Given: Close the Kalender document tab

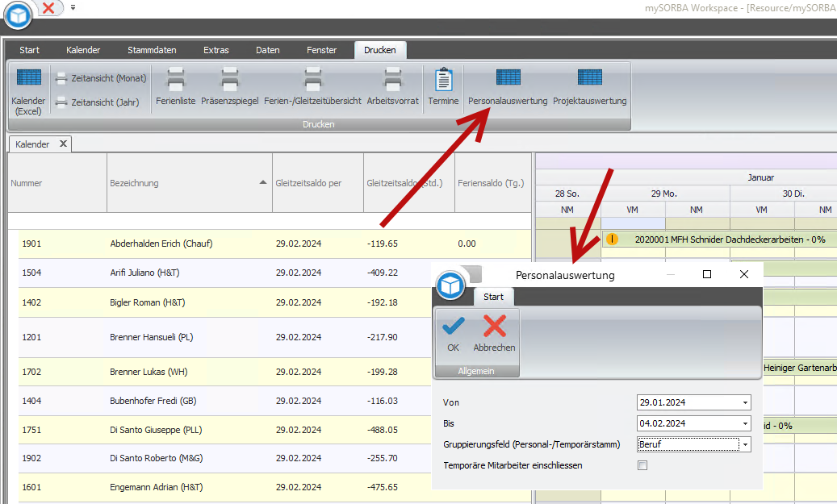Looking at the screenshot, I should (63, 144).
